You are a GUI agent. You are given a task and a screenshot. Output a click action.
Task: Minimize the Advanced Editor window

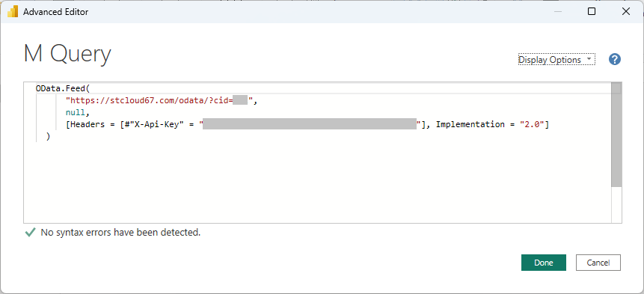coord(557,11)
